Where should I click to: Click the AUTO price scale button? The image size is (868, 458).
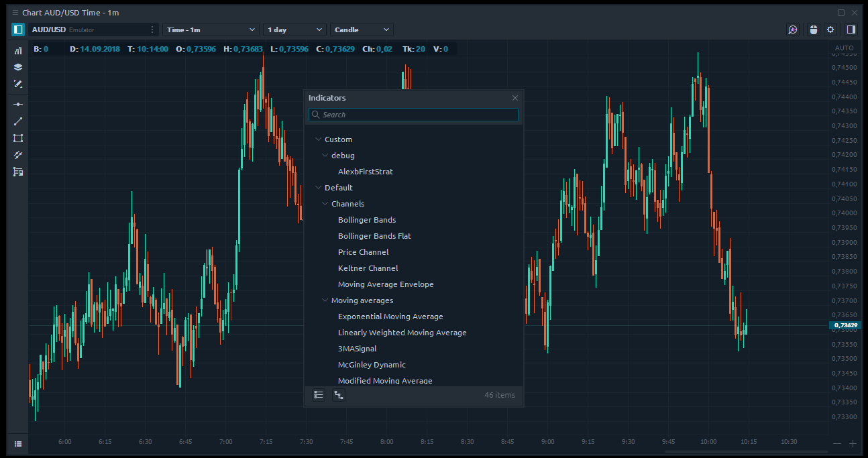(x=844, y=48)
